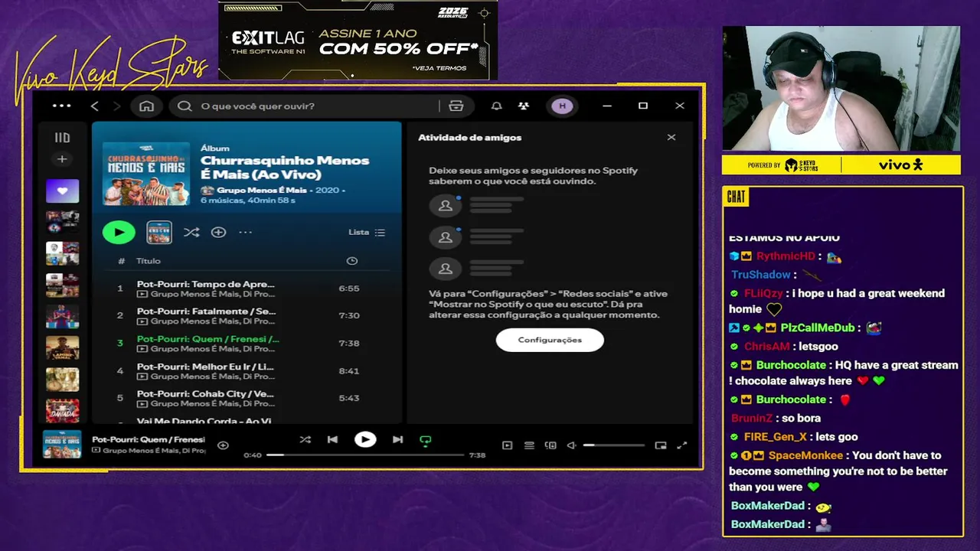Click chat user 'SpaceMonkee' name
Viewport: 980px width, 551px height.
pyautogui.click(x=805, y=455)
